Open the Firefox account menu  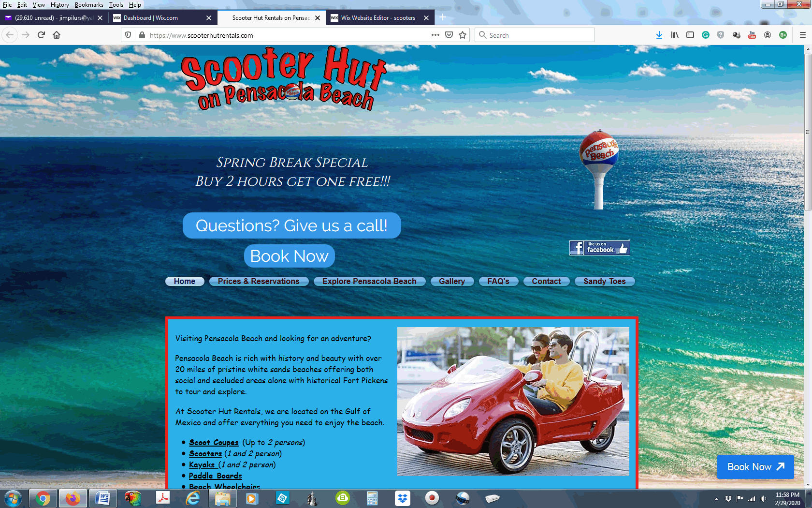point(767,35)
